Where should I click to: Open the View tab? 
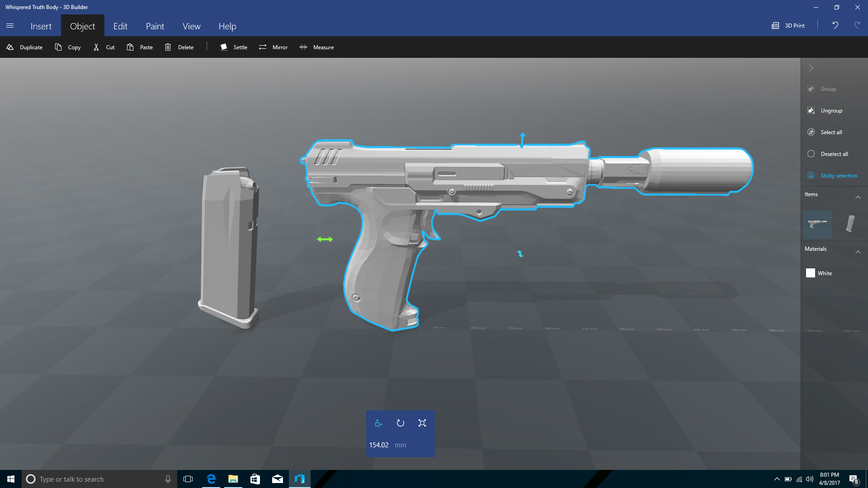[192, 26]
